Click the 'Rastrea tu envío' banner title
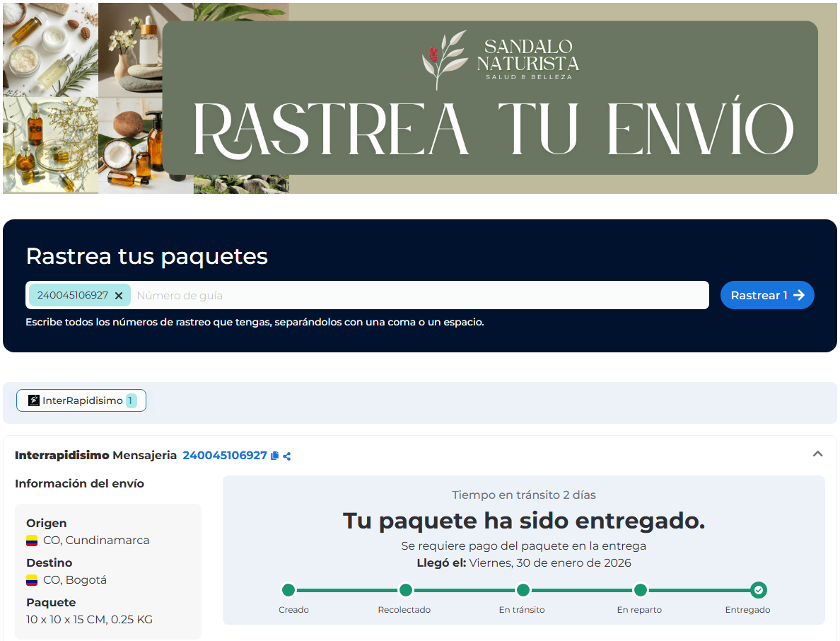The width and height of the screenshot is (840, 641). (493, 129)
